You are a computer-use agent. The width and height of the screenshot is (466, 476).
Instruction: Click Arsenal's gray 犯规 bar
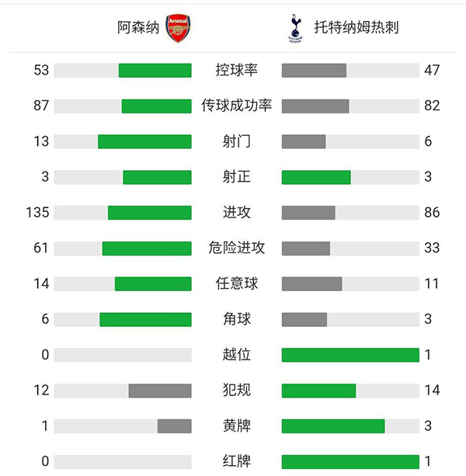(x=160, y=391)
